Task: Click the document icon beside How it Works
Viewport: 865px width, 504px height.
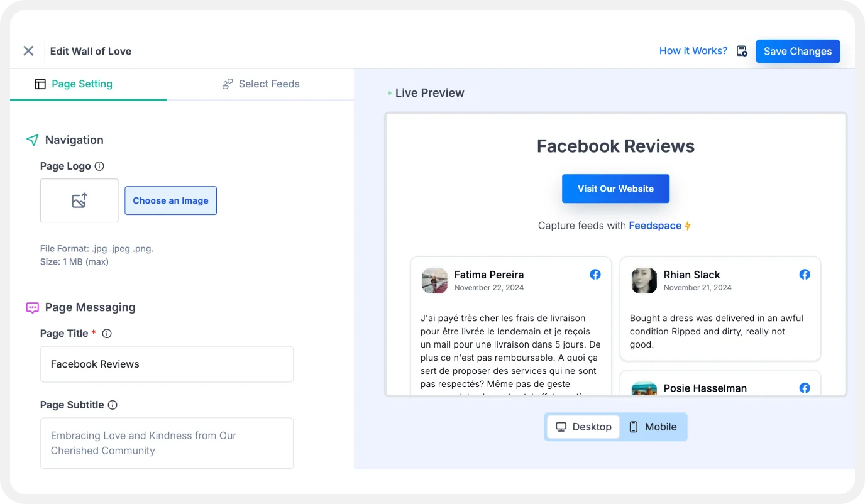Action: [742, 51]
